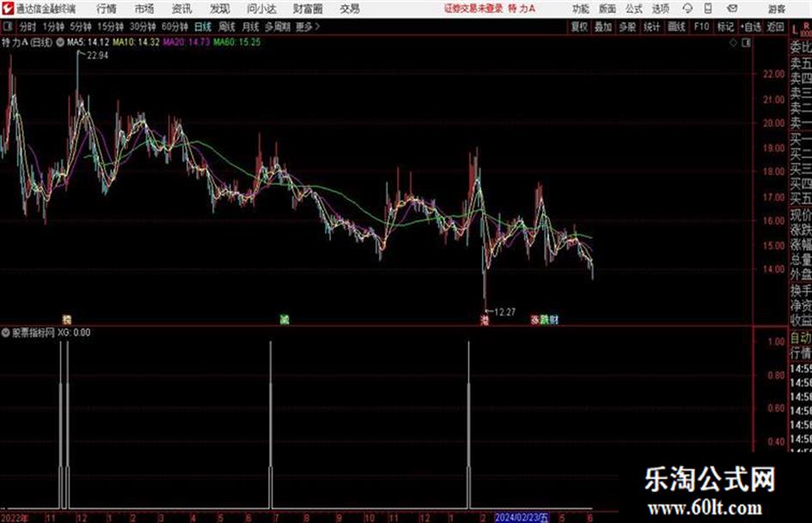812x523 pixels.
Task: Open the 问小达 menu
Action: (x=261, y=9)
